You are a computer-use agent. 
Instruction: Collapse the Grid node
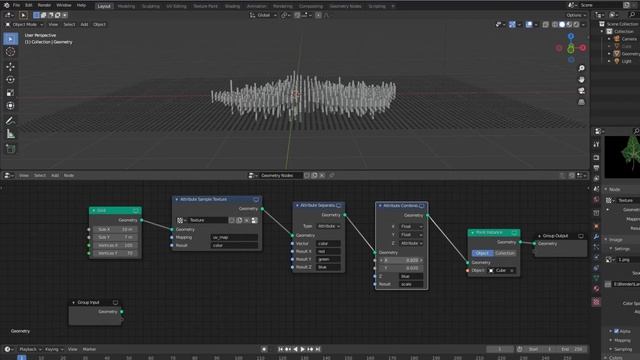tap(93, 211)
